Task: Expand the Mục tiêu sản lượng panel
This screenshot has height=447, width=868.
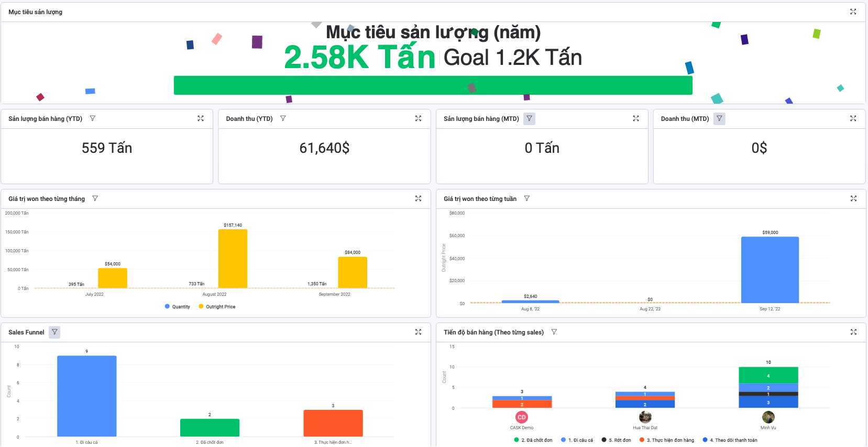Action: point(853,12)
